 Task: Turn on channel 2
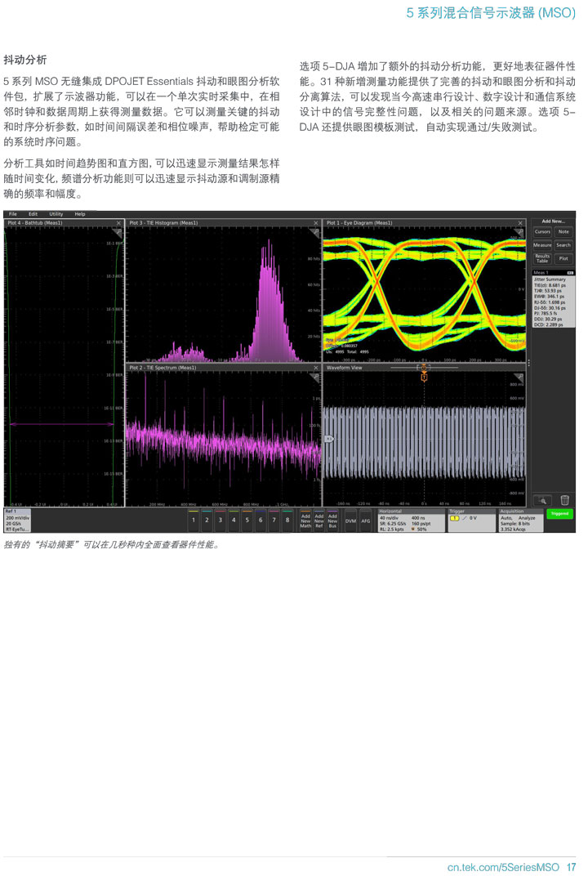pyautogui.click(x=207, y=520)
